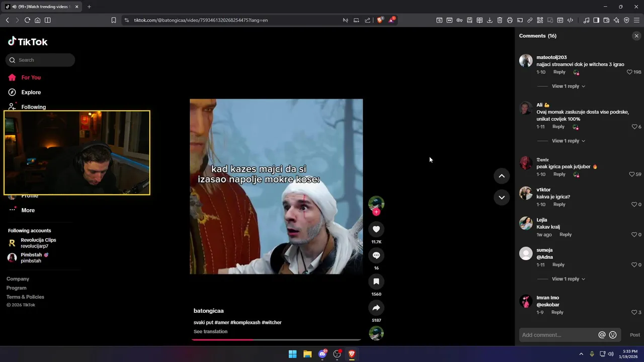
Task: Cast the tab using cast icon
Action: pyautogui.click(x=520, y=20)
